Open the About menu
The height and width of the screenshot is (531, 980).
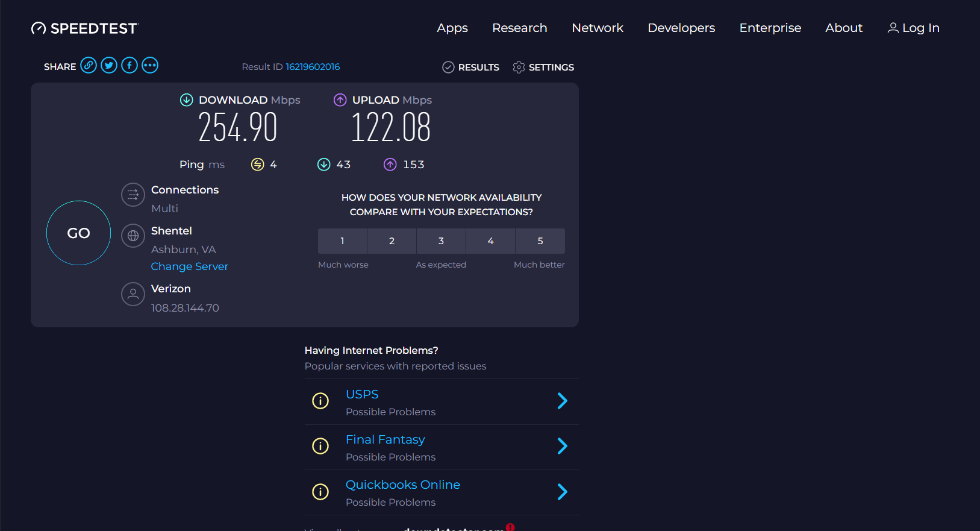(844, 28)
